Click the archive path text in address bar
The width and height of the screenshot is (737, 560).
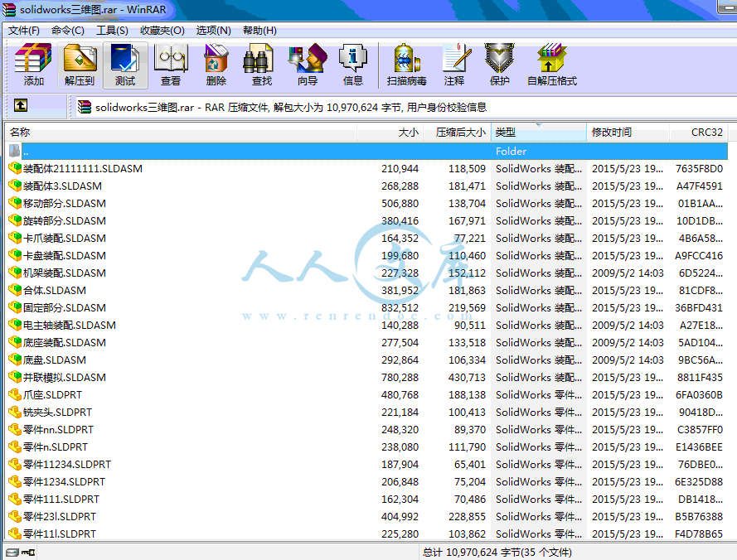tap(291, 108)
